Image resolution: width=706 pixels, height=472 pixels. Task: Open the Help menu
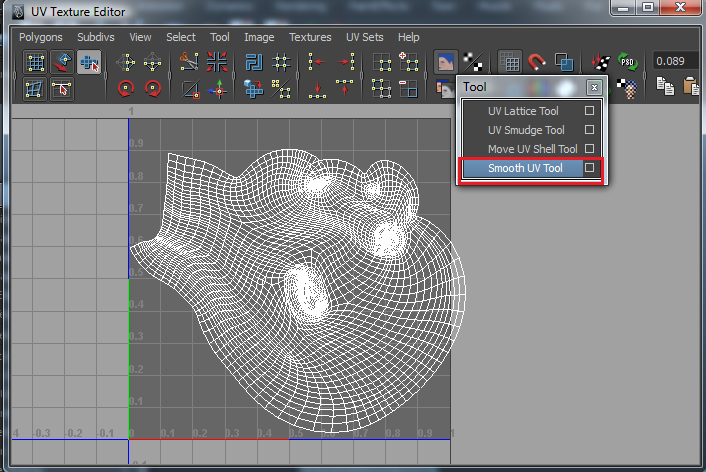[x=409, y=37]
